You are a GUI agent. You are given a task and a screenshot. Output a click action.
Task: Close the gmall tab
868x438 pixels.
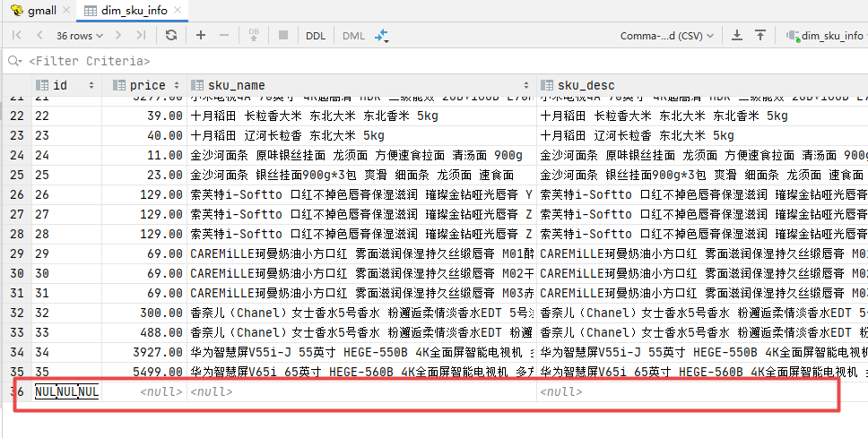66,11
